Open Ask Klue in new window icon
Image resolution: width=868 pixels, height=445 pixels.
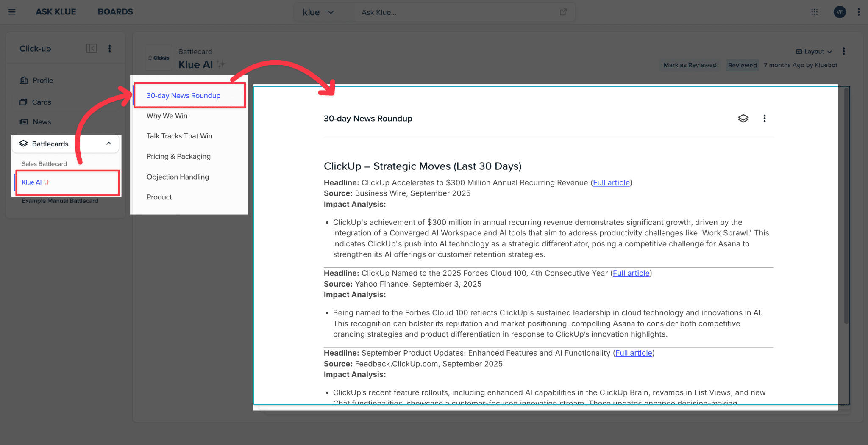click(x=563, y=12)
